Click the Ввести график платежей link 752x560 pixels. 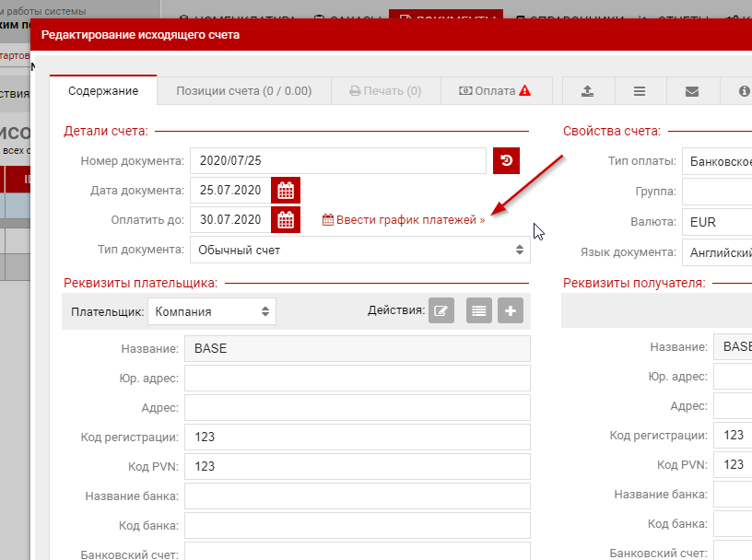[x=404, y=220]
